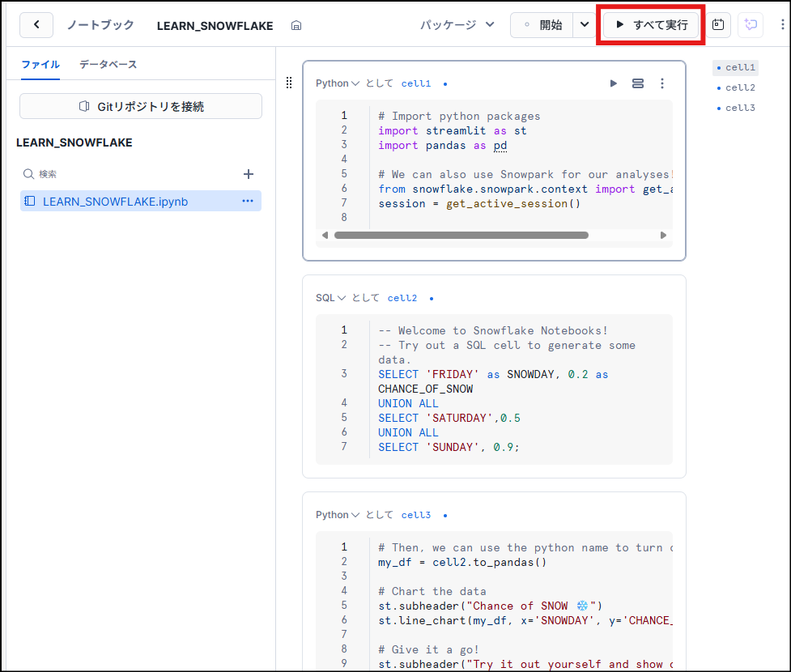Change cell3 language from Python
Screen dimensions: 791x672
(x=337, y=515)
